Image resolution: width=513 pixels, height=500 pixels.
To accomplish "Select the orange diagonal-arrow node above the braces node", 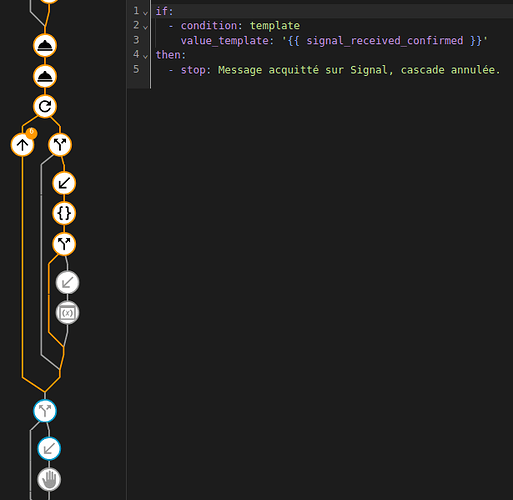I will tap(64, 183).
